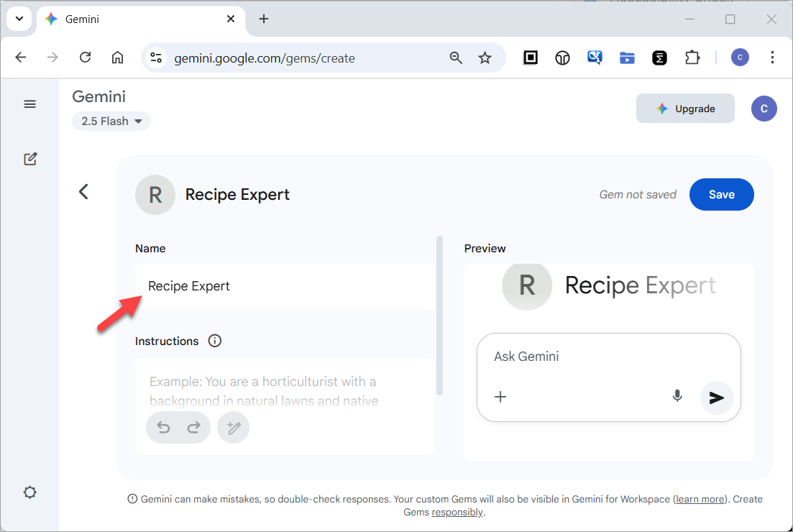The image size is (793, 532).
Task: Open the hamburger main menu
Action: coord(30,104)
